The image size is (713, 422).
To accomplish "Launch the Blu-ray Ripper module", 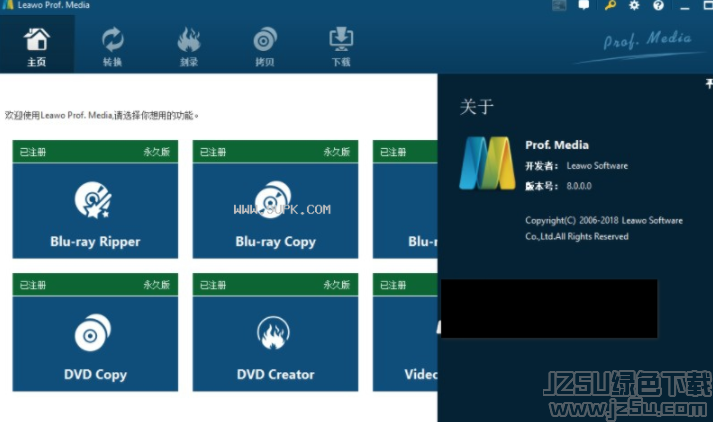I will [95, 199].
